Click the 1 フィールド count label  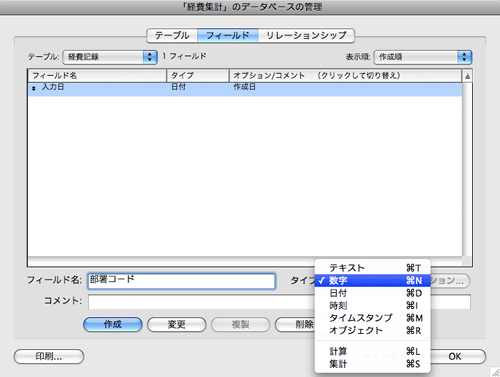(184, 56)
